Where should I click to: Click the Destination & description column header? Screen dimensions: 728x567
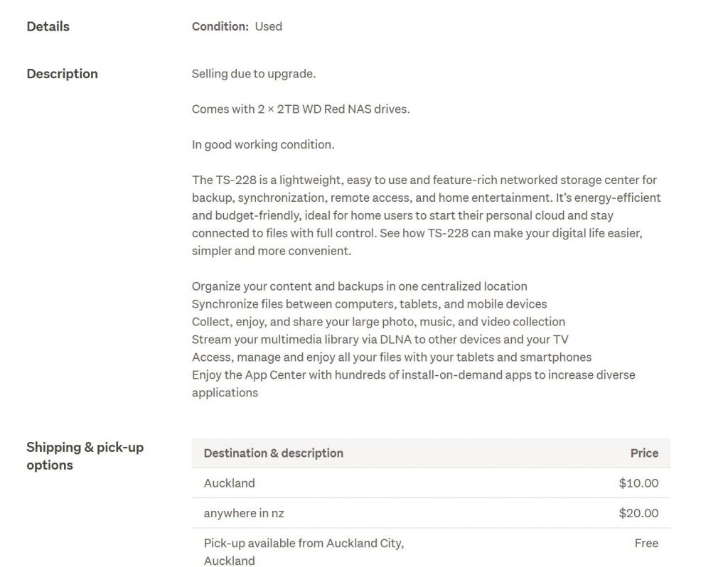(273, 453)
